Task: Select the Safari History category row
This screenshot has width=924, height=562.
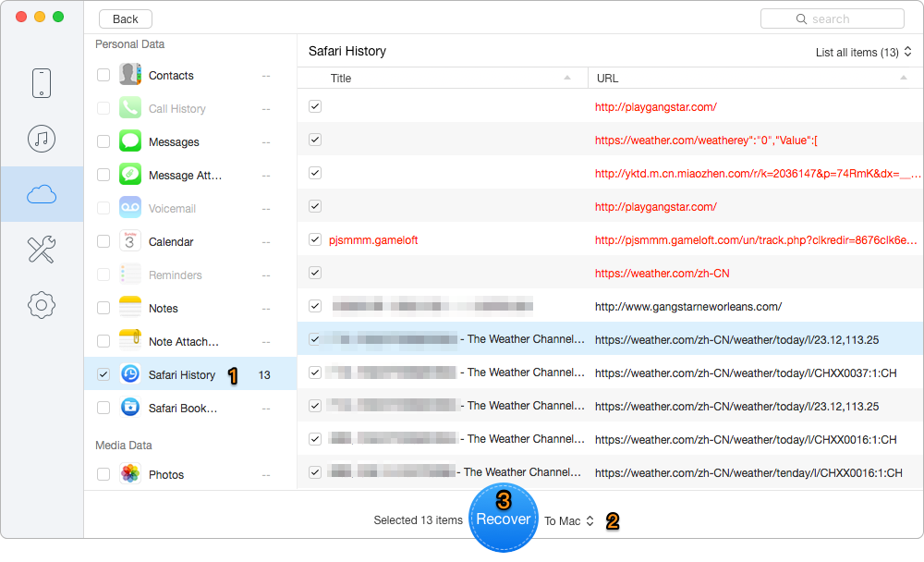Action: point(190,373)
